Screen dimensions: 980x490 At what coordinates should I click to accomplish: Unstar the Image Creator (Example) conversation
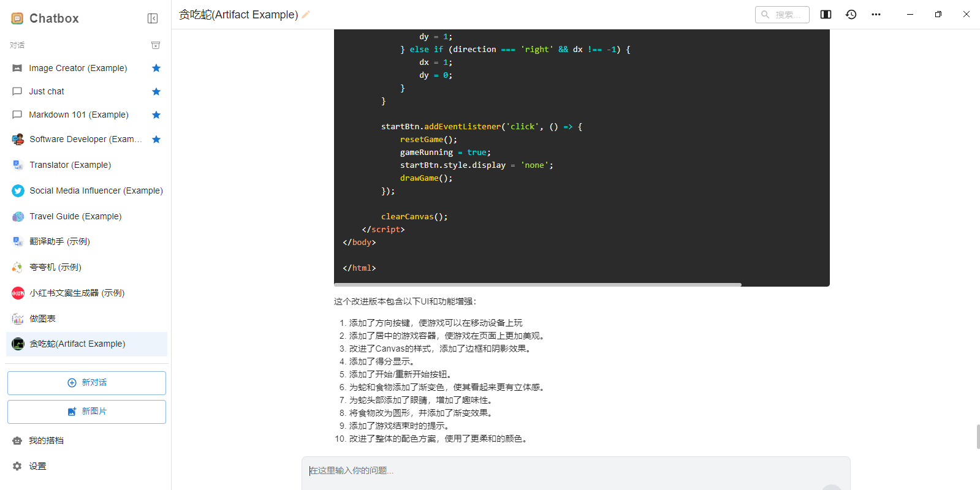tap(156, 68)
